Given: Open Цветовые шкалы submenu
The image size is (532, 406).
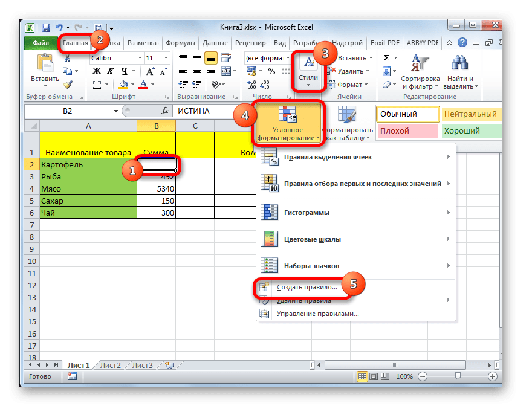Looking at the screenshot, I should [x=356, y=239].
